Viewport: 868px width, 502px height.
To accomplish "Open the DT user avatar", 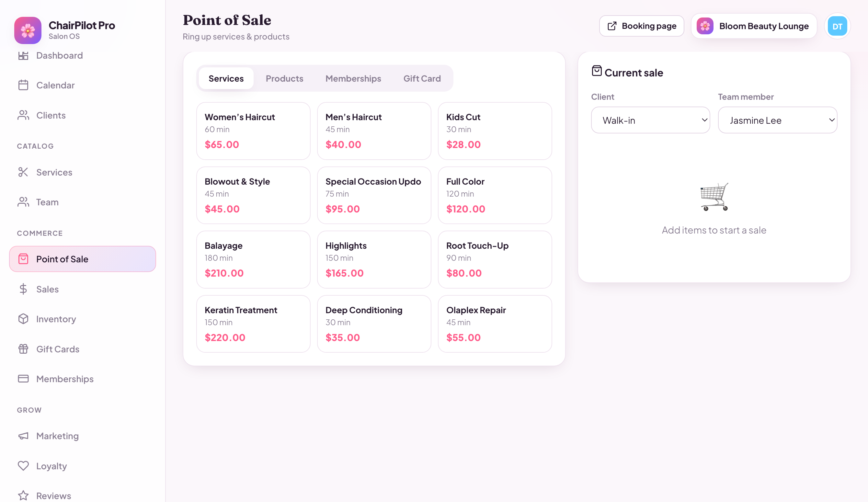I will pos(837,26).
